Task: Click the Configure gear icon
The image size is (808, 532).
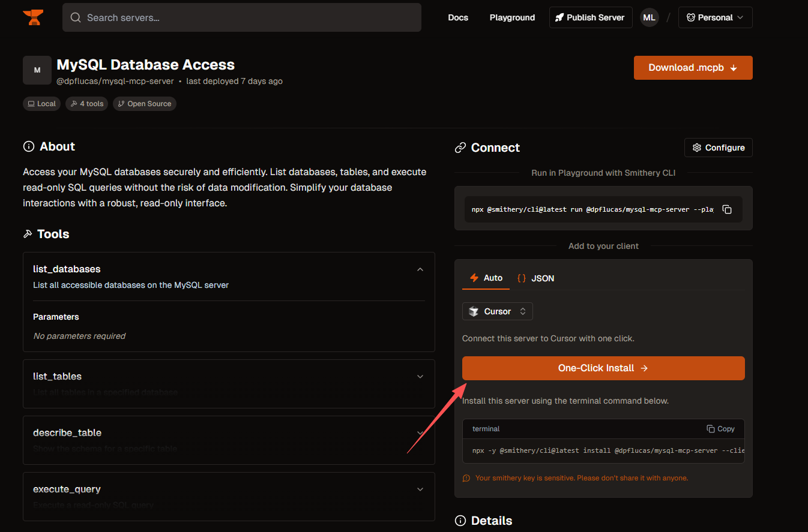Action: coord(697,148)
